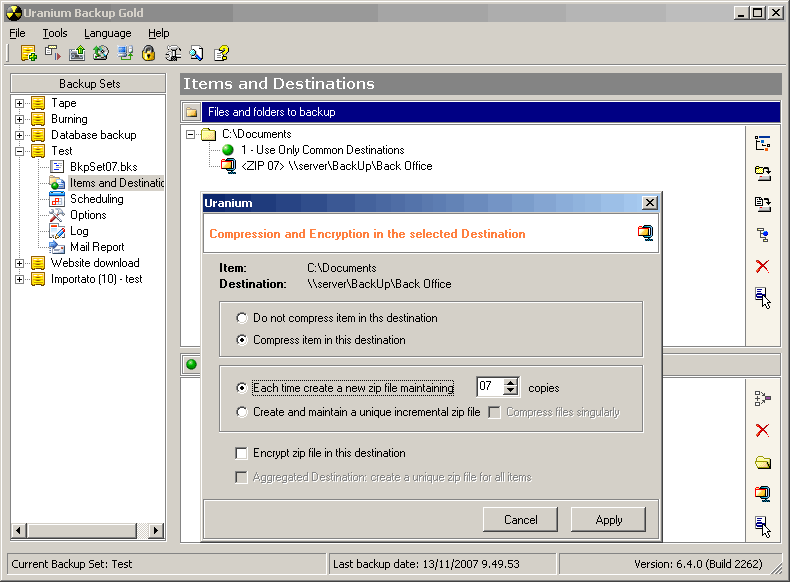Click the wrench and hammer toolbar icon
The image size is (790, 582).
173,53
